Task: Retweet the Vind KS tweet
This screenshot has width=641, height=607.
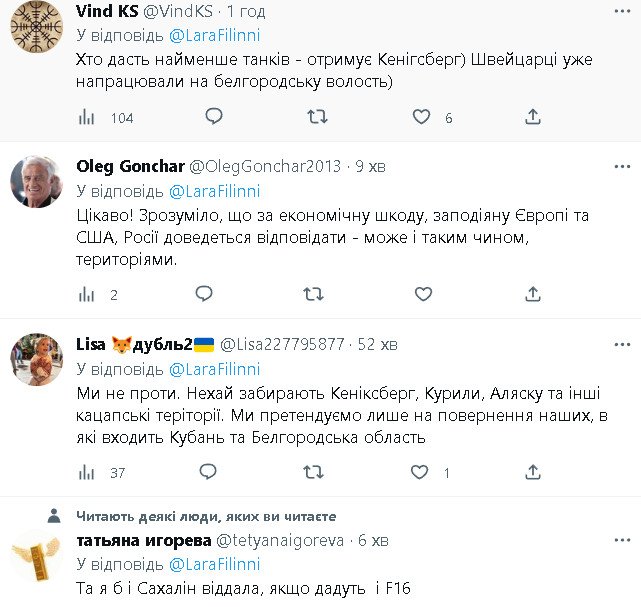Action: [317, 117]
